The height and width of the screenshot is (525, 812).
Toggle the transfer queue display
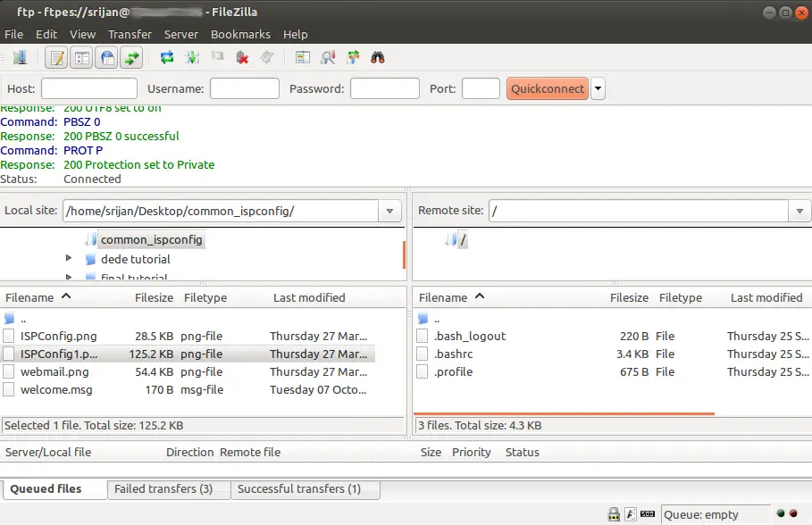(132, 57)
